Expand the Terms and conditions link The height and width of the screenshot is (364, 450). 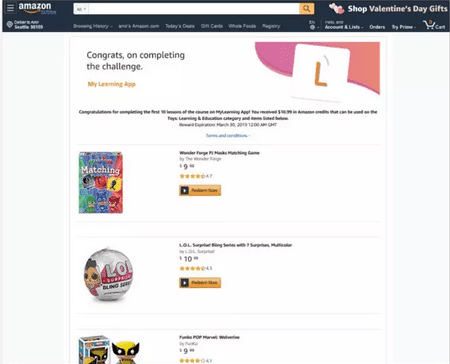click(x=228, y=136)
